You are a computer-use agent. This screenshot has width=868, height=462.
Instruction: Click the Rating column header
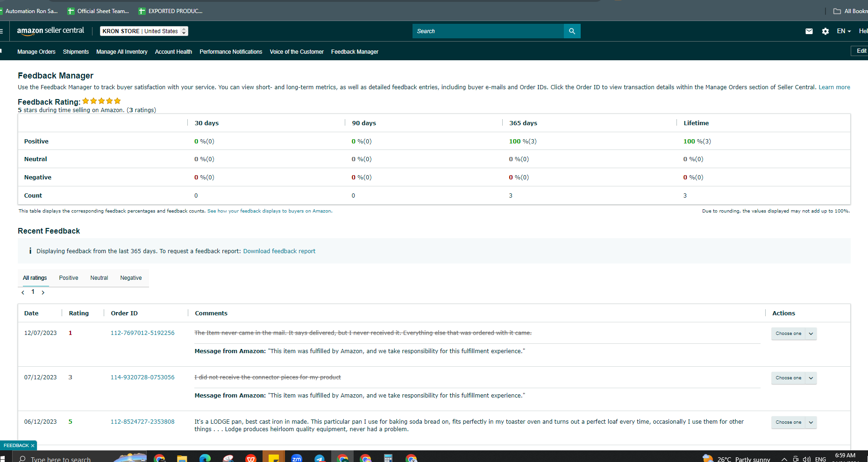click(79, 313)
